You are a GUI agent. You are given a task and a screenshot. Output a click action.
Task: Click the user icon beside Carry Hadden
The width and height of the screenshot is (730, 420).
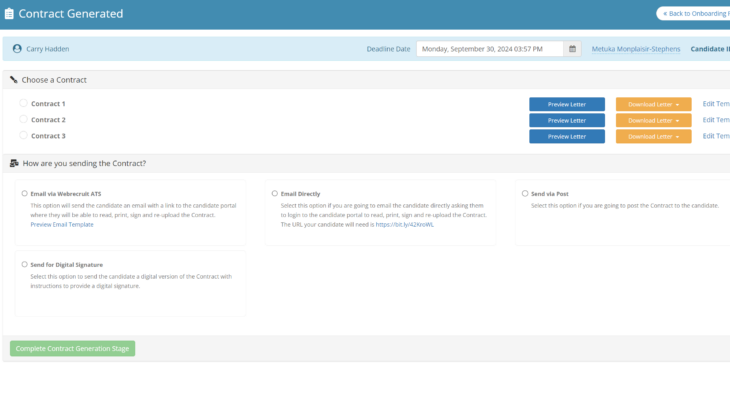(x=17, y=48)
